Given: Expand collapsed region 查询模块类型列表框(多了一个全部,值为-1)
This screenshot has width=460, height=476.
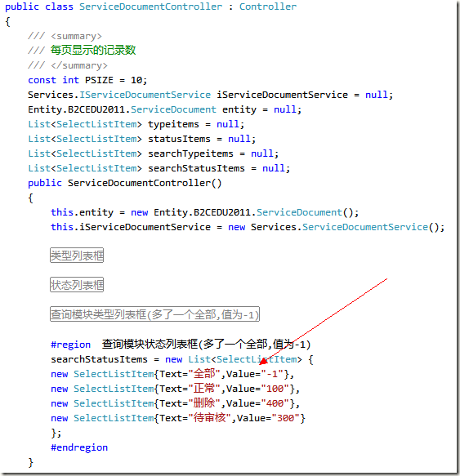Looking at the screenshot, I should (x=154, y=314).
